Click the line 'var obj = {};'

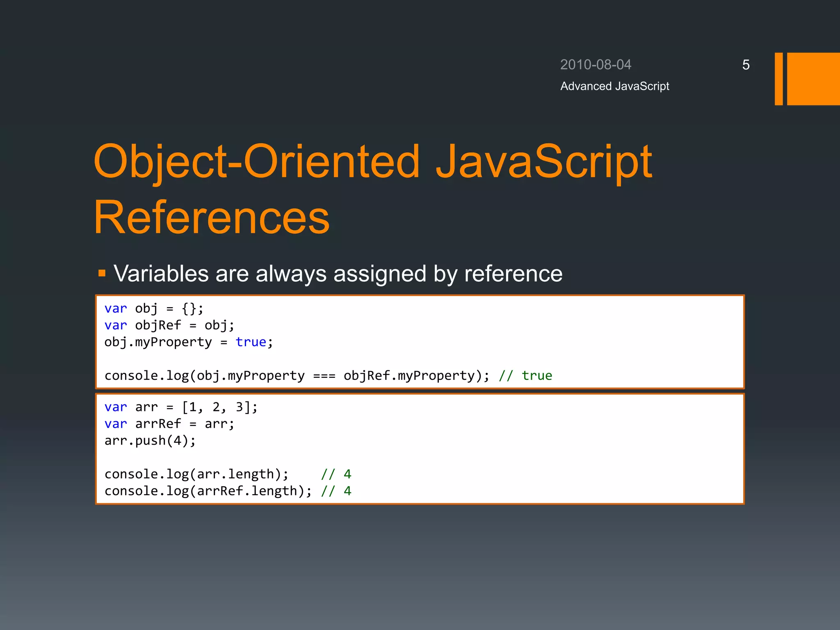click(x=153, y=308)
